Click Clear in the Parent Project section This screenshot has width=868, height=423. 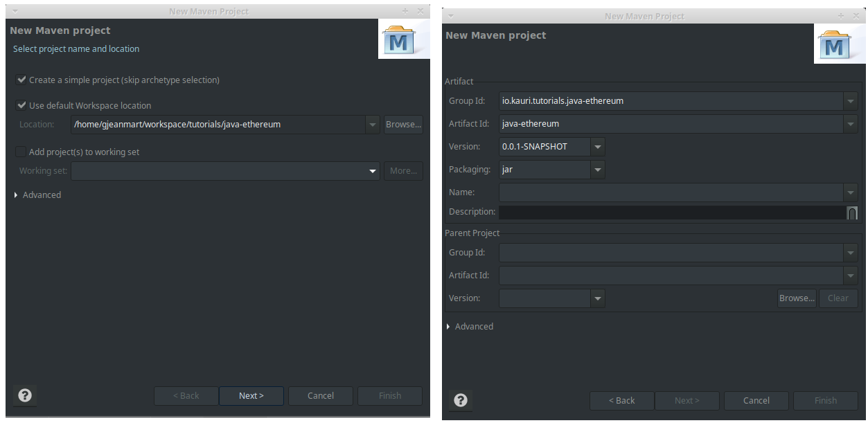tap(838, 298)
